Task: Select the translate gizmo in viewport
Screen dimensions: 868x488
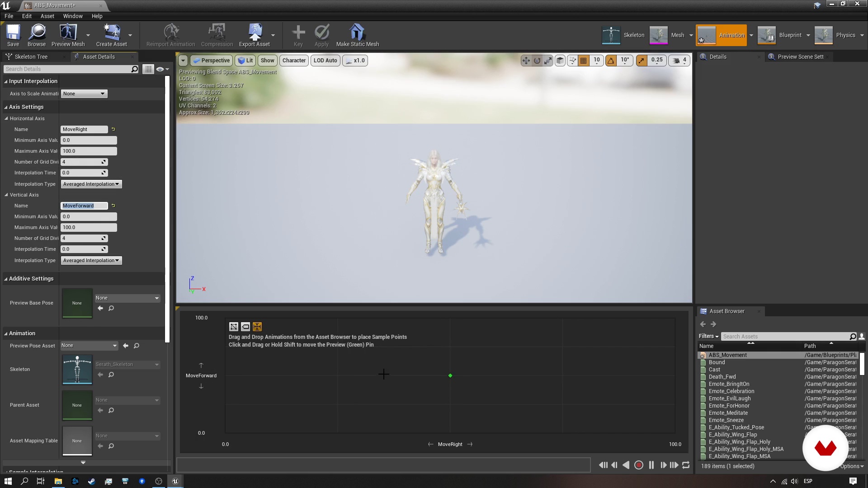Action: click(x=526, y=61)
